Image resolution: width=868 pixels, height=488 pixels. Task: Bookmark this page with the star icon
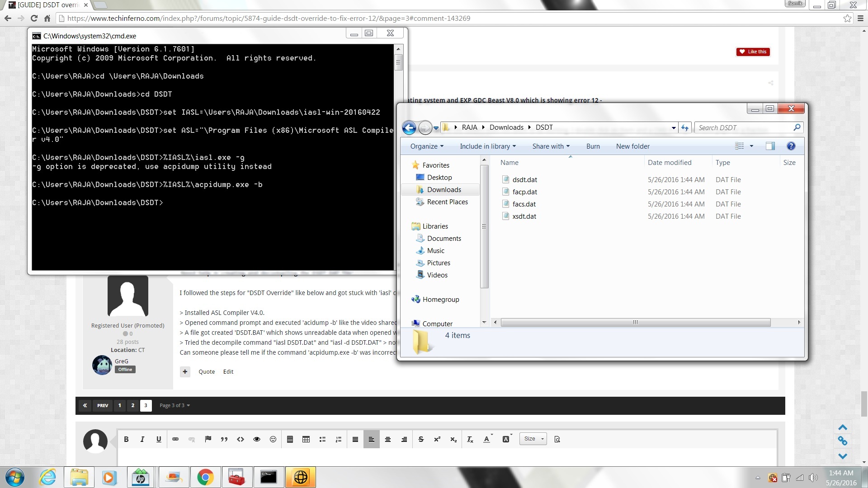click(847, 19)
